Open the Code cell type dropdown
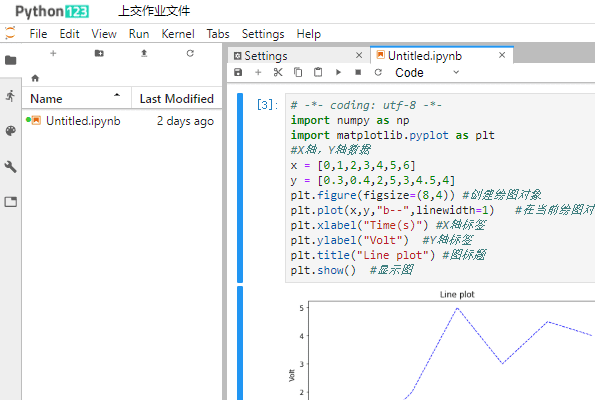This screenshot has width=595, height=400. pos(427,72)
